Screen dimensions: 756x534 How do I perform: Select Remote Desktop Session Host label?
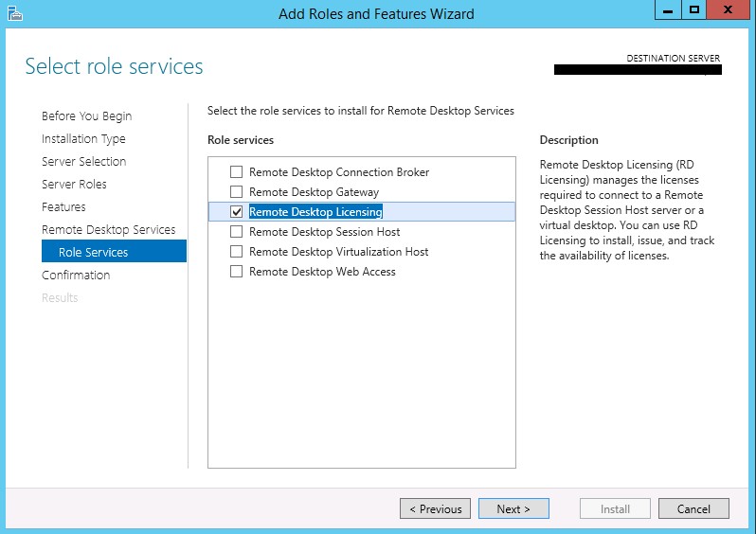[325, 232]
